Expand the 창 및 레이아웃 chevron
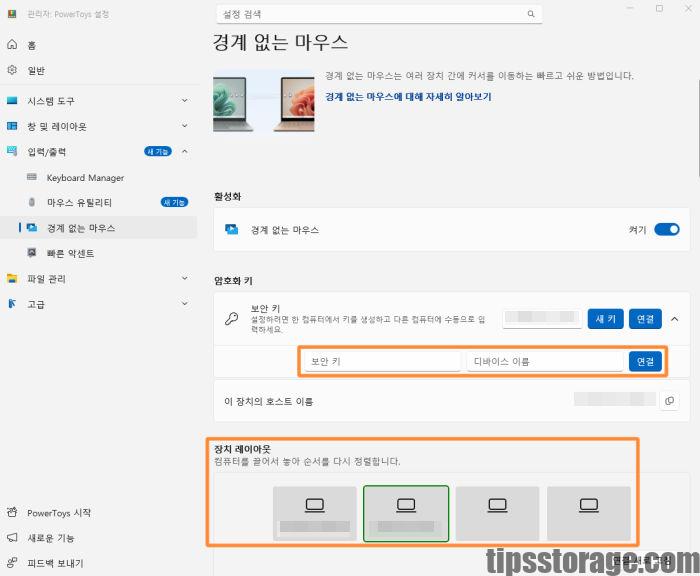The image size is (700, 576). click(x=185, y=126)
